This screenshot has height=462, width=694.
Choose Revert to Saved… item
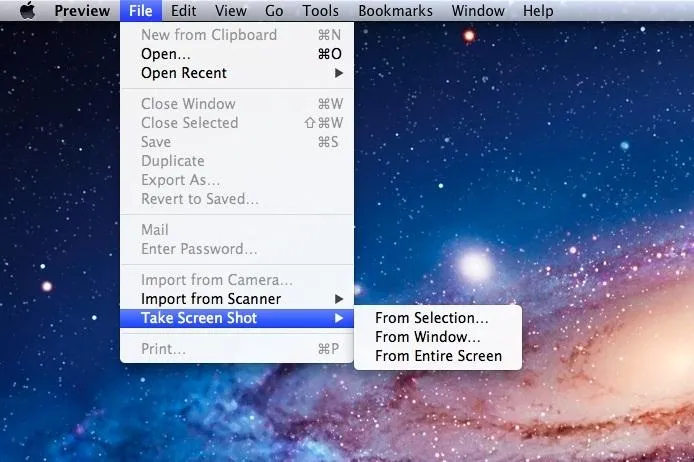(x=237, y=199)
